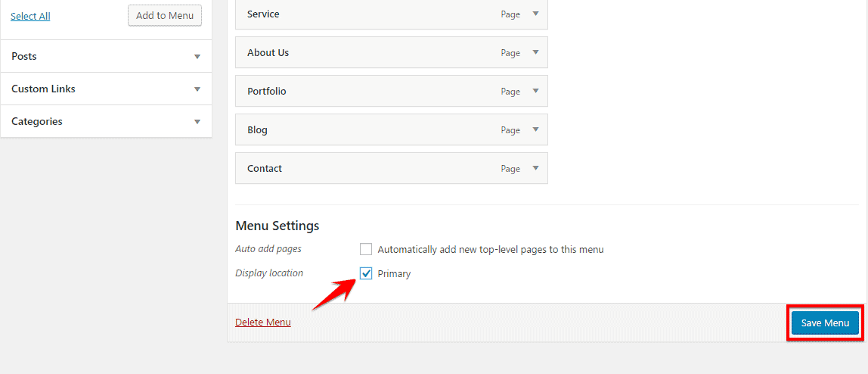Screen dimensions: 868x374
Task: Click the Delete Menu link
Action: pyautogui.click(x=263, y=322)
